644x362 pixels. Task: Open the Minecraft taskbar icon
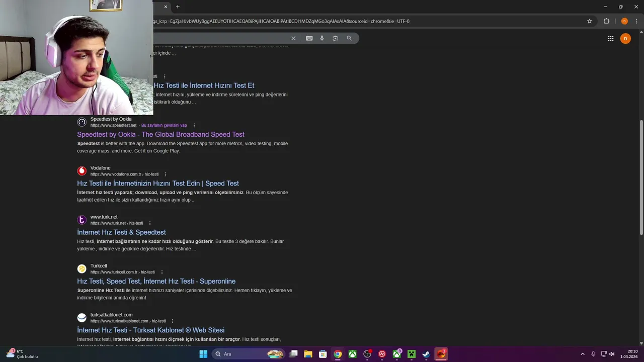[x=411, y=354]
